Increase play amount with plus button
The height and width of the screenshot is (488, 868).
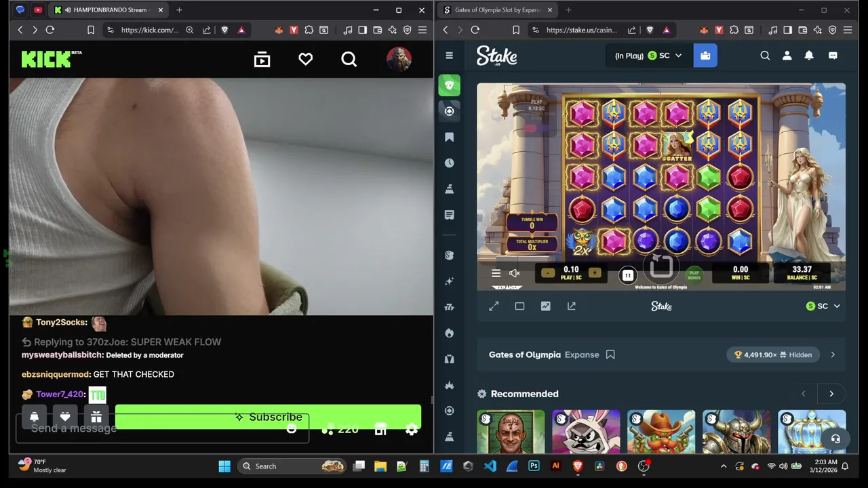click(595, 273)
